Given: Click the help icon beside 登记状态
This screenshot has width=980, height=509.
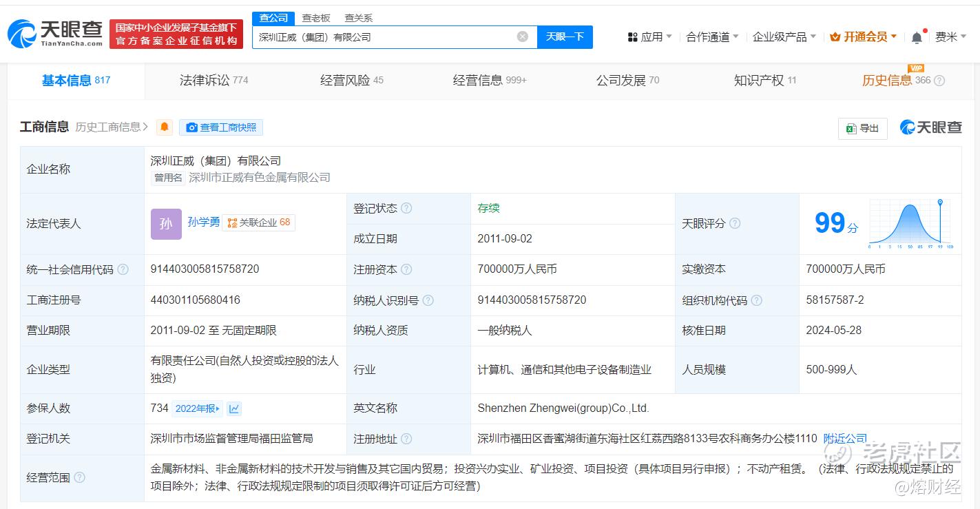Looking at the screenshot, I should click(x=406, y=209).
